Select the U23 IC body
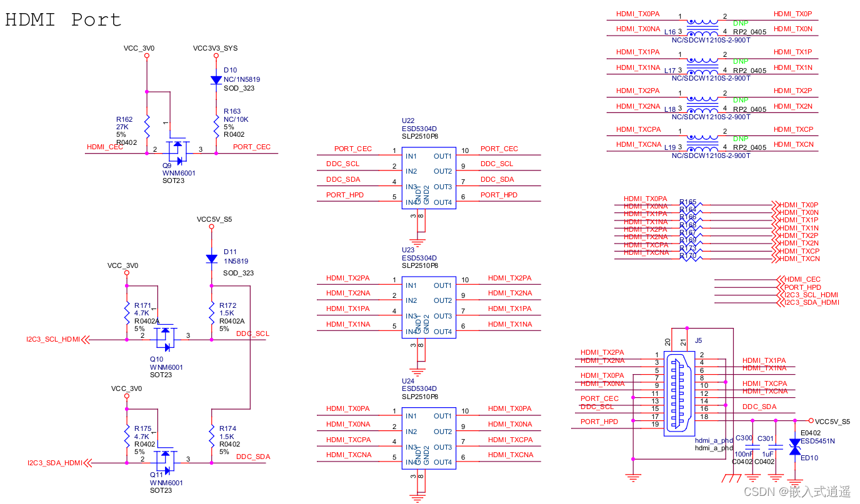 429,308
